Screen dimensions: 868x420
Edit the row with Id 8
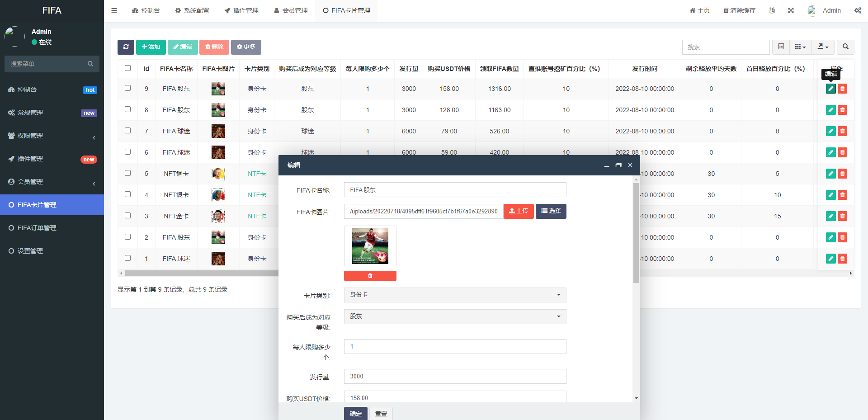831,110
